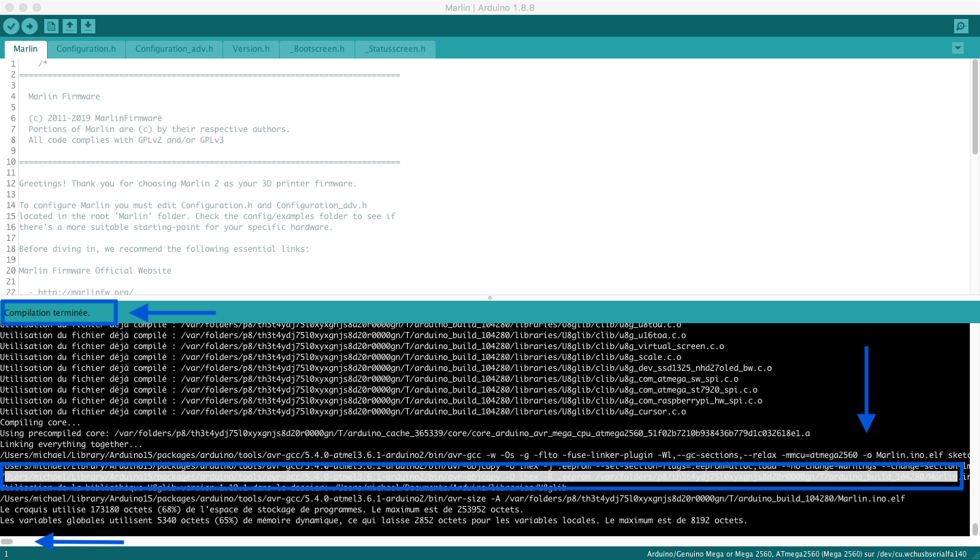Click the console horizontal scrollbar thumb
Viewport: 980px width, 560px height.
tap(7, 542)
